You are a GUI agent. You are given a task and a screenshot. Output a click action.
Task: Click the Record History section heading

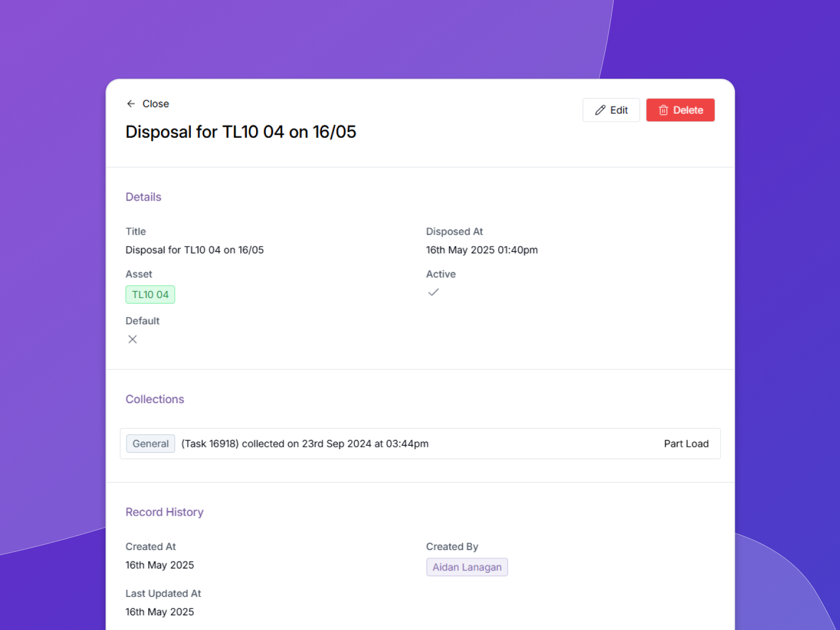(x=164, y=512)
